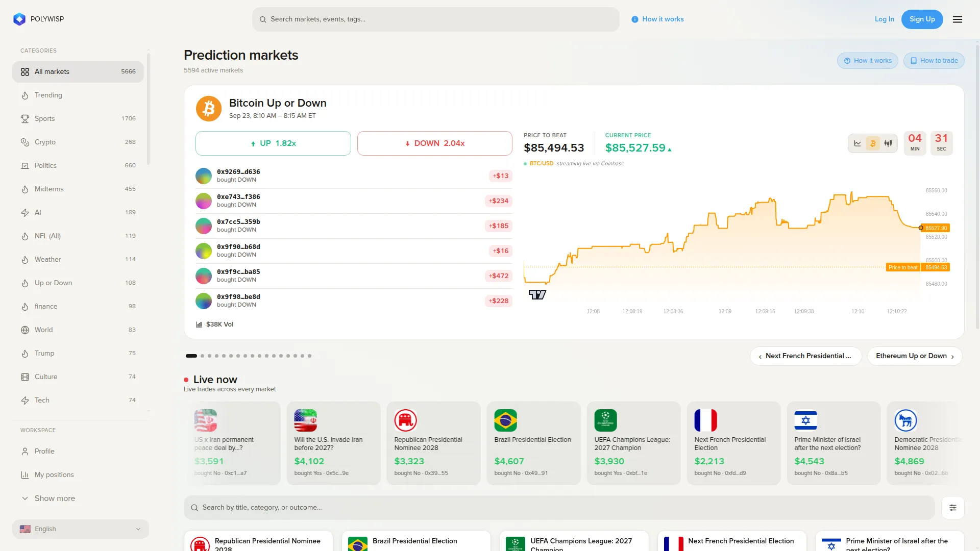Open the finance category
The image size is (980, 551).
78,307
